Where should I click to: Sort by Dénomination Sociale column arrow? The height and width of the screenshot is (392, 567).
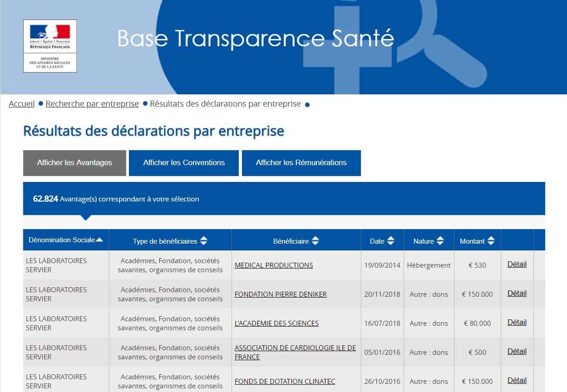(x=99, y=240)
